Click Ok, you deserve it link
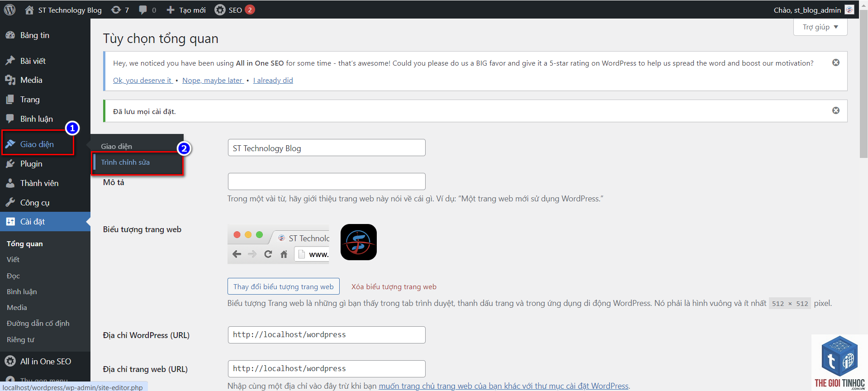868x391 pixels. (143, 80)
